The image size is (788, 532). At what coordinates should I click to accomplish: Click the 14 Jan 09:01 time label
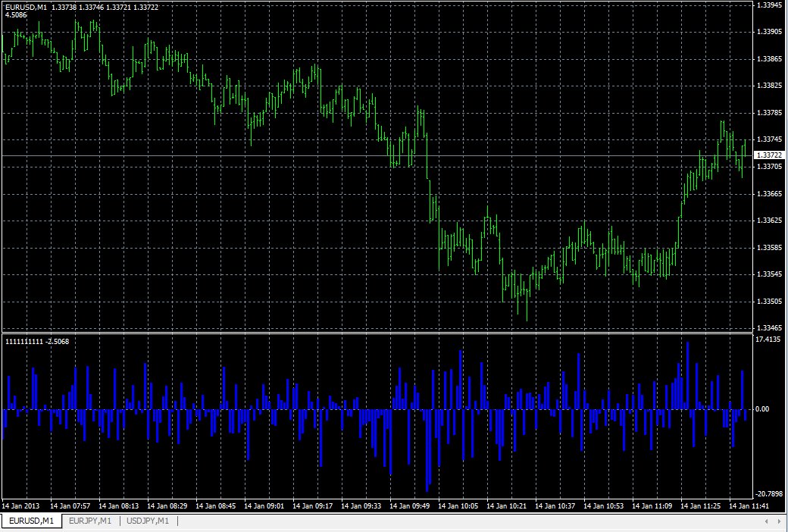(264, 505)
